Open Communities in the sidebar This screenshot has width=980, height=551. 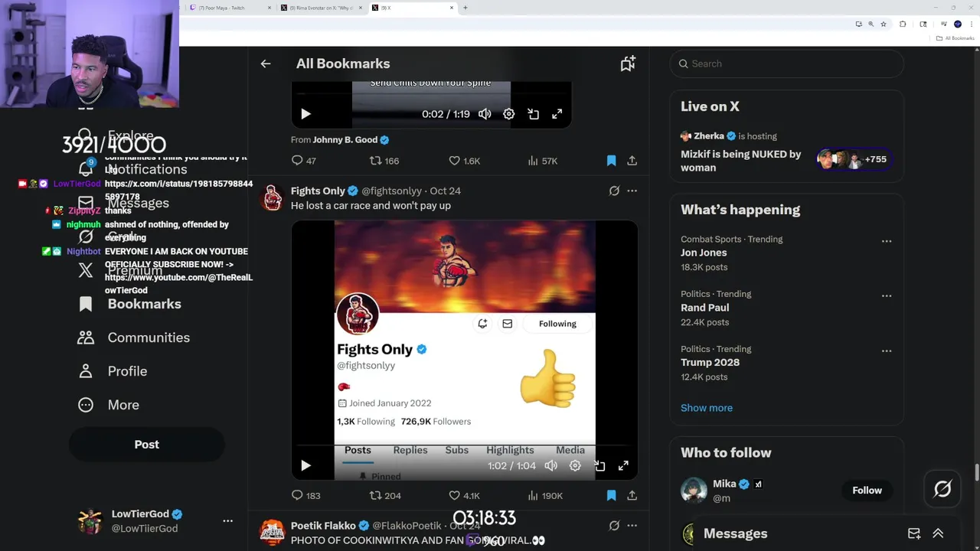coord(133,337)
